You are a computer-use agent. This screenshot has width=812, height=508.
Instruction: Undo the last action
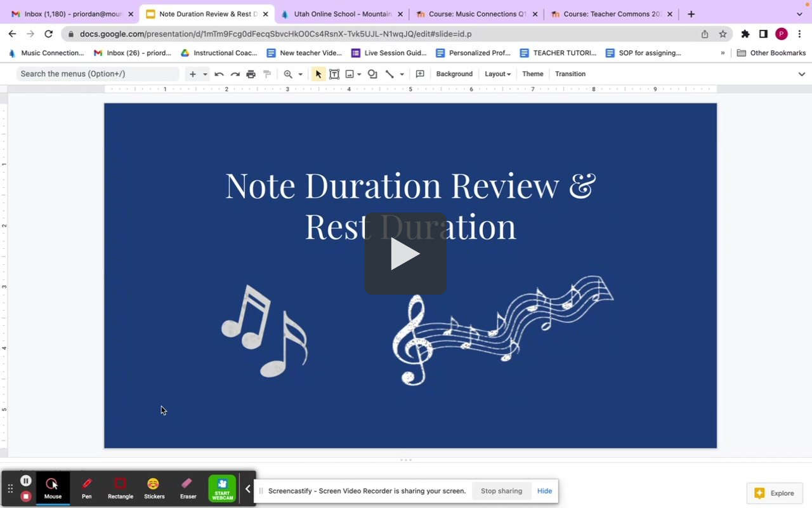218,74
